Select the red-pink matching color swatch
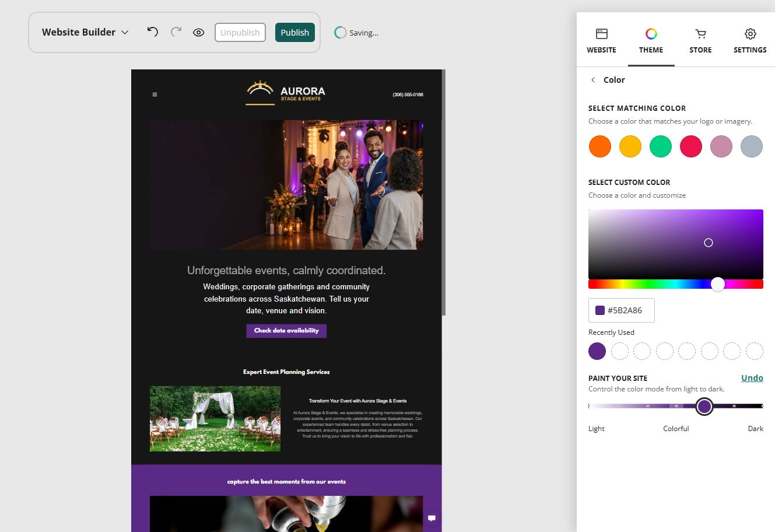Image resolution: width=775 pixels, height=532 pixels. [691, 146]
